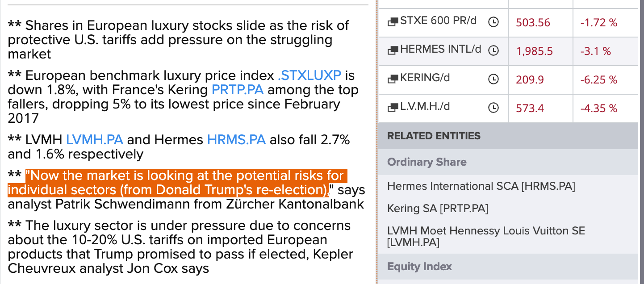644x284 pixels.
Task: Click the clock icon beside STXE 600 PR/d
Action: 493,22
